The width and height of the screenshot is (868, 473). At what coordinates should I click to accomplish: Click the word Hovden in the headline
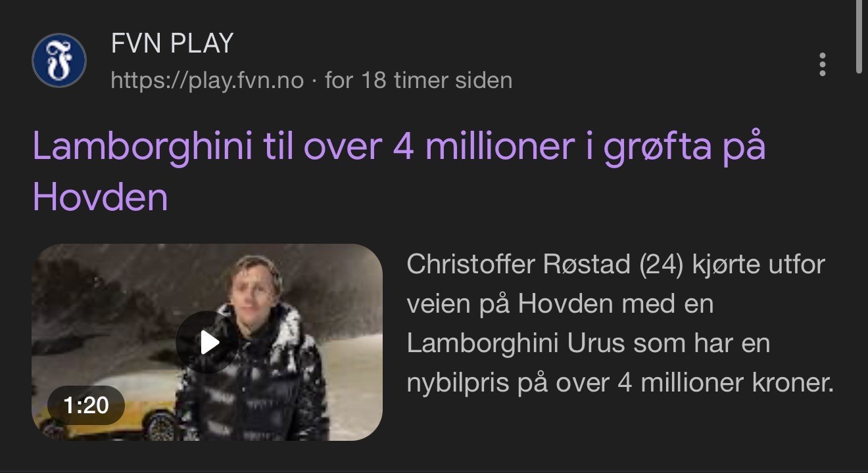pos(100,196)
